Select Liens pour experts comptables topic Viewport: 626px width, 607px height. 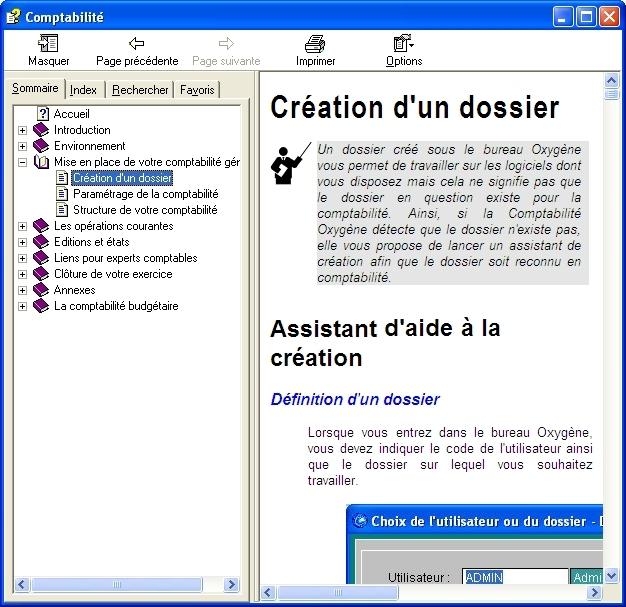(x=125, y=258)
